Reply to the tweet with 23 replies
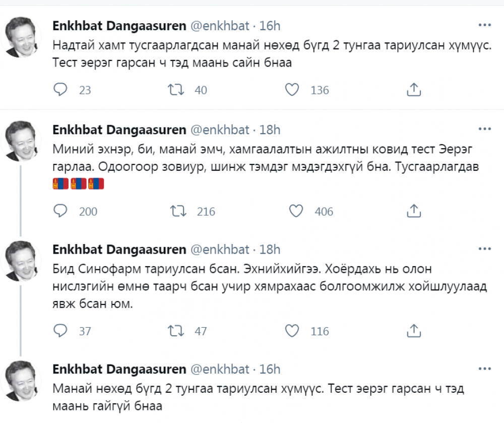Image resolution: width=504 pixels, height=423 pixels. (x=60, y=90)
